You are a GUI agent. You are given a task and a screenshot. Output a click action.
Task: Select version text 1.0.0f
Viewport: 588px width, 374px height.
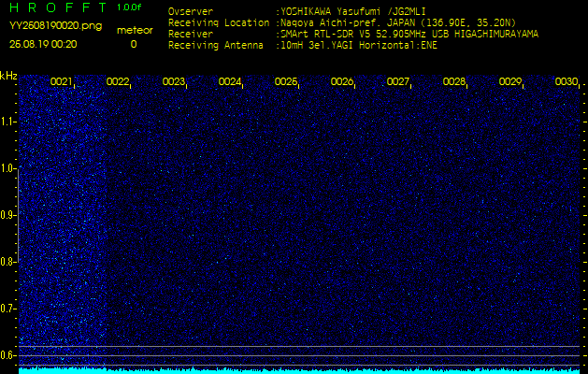(x=129, y=7)
